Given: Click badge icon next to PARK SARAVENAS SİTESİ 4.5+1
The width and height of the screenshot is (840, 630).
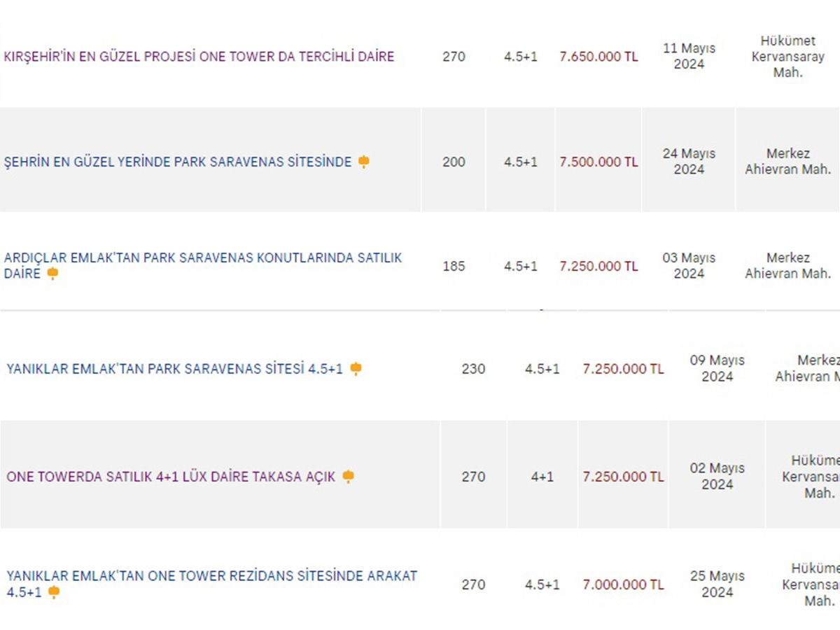Looking at the screenshot, I should 356,369.
